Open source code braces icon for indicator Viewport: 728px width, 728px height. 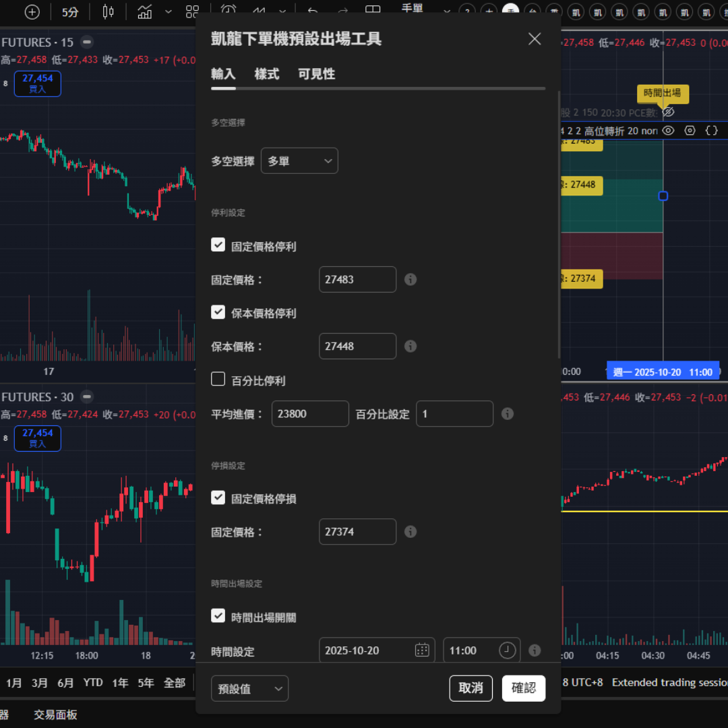711,131
